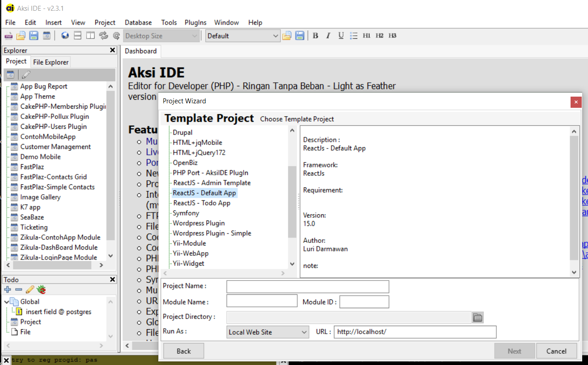Apply H2 heading format
The height and width of the screenshot is (365, 588).
tap(380, 36)
